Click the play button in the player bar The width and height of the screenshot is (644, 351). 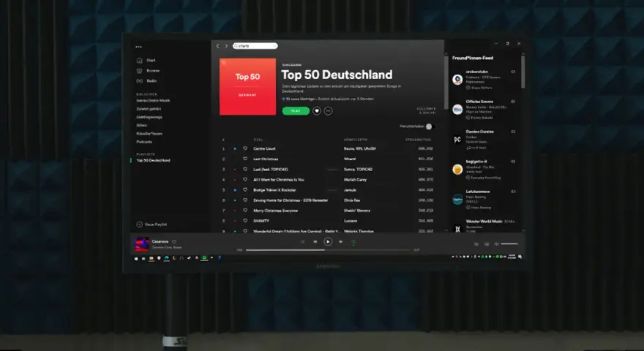pyautogui.click(x=328, y=241)
